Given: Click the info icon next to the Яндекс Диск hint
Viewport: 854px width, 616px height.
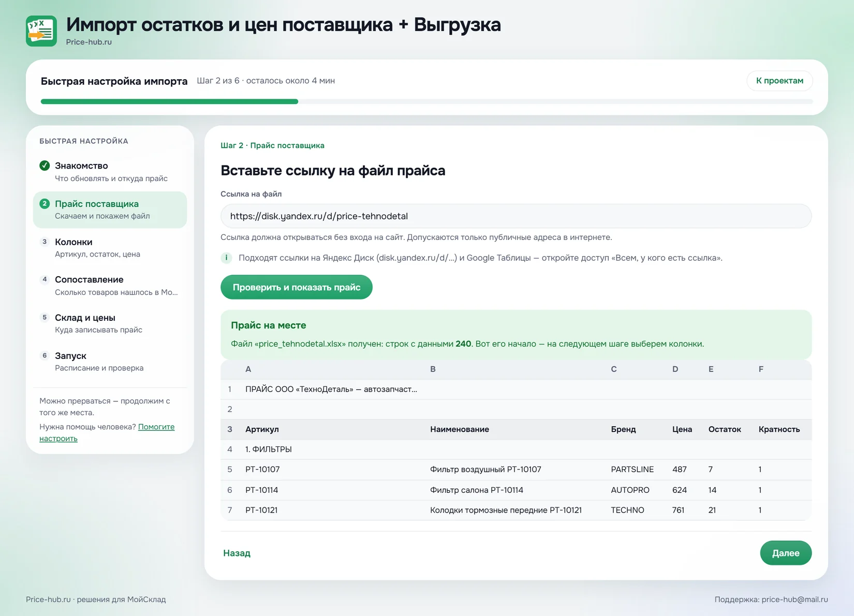Looking at the screenshot, I should pyautogui.click(x=226, y=258).
